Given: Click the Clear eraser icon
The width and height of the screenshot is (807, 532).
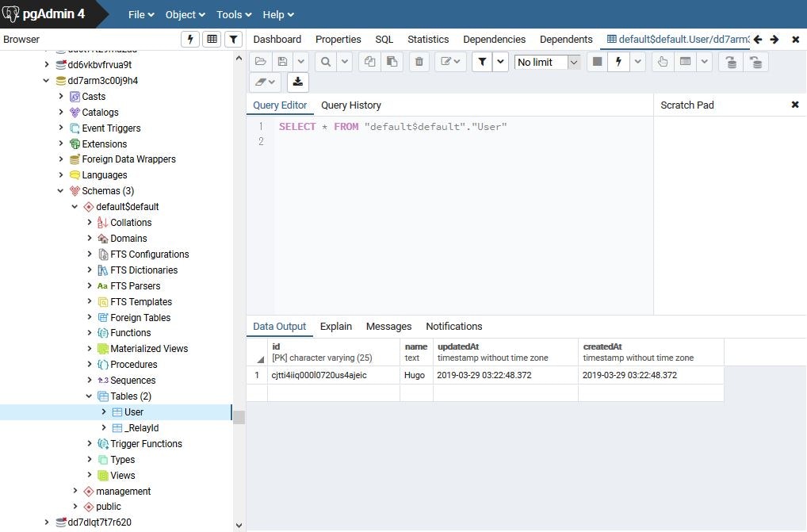Looking at the screenshot, I should pos(266,82).
